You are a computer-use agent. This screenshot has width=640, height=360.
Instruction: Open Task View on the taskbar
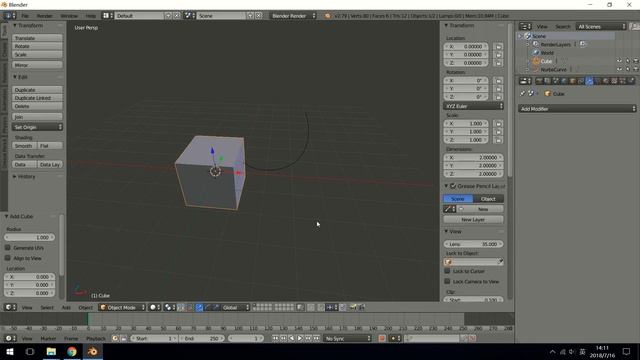point(30,351)
